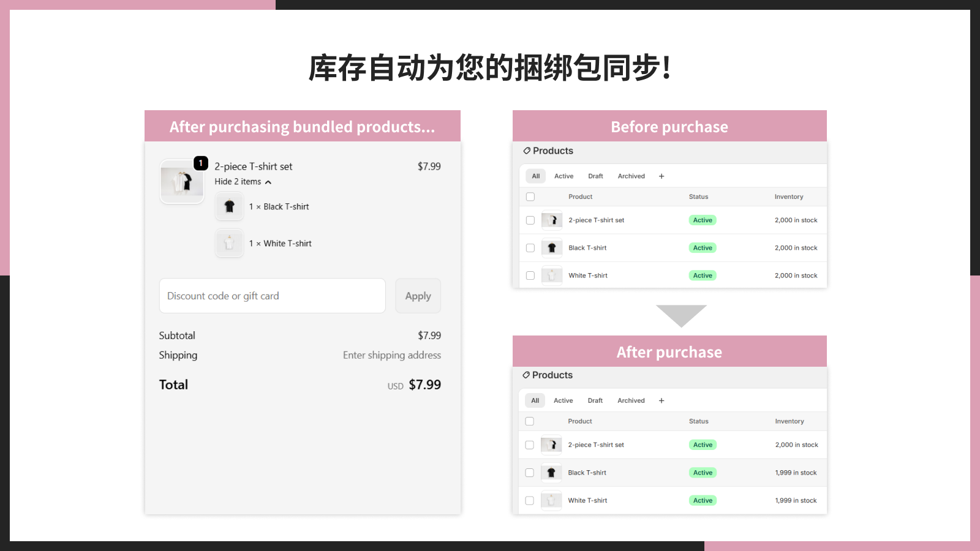
Task: Click the Black T-shirt thumbnail in cart
Action: pos(230,206)
